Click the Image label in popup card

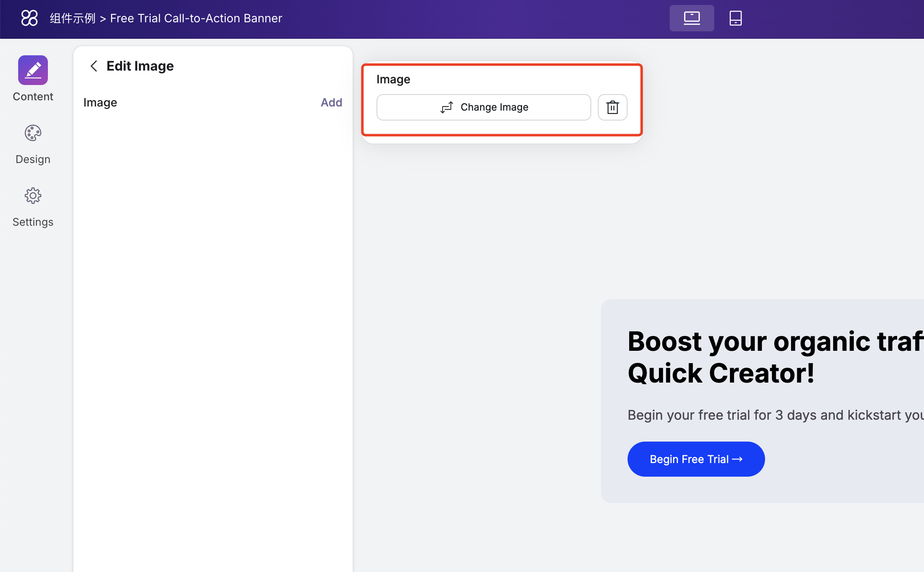pos(393,79)
